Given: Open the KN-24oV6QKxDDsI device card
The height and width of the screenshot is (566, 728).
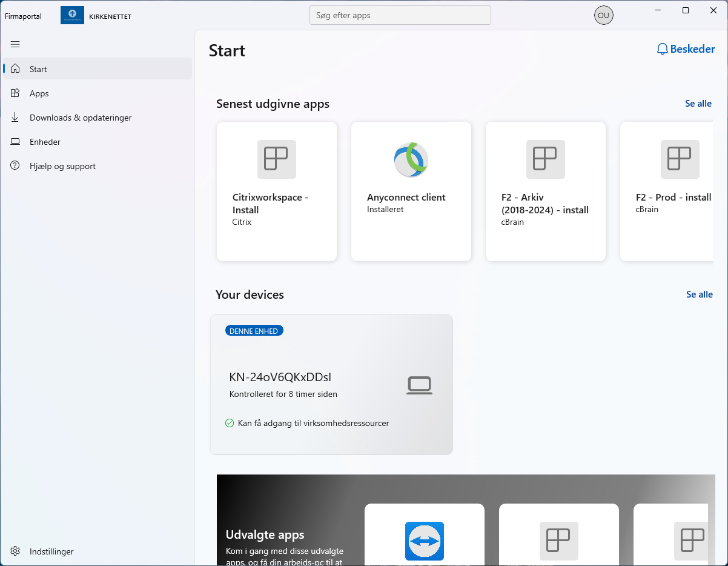Looking at the screenshot, I should tap(331, 384).
